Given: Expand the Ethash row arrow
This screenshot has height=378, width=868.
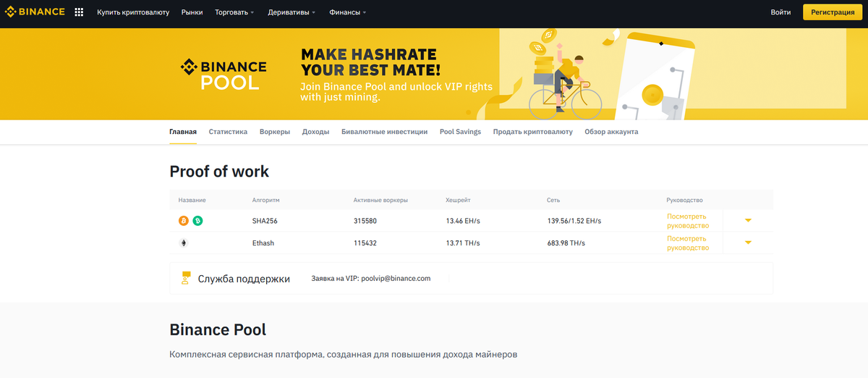Looking at the screenshot, I should [748, 243].
